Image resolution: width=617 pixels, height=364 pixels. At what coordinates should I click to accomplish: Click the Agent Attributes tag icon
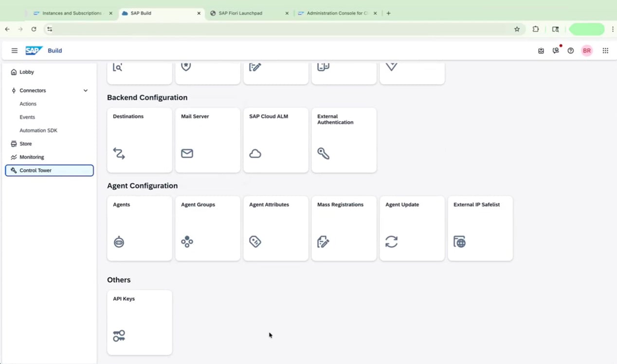point(255,242)
